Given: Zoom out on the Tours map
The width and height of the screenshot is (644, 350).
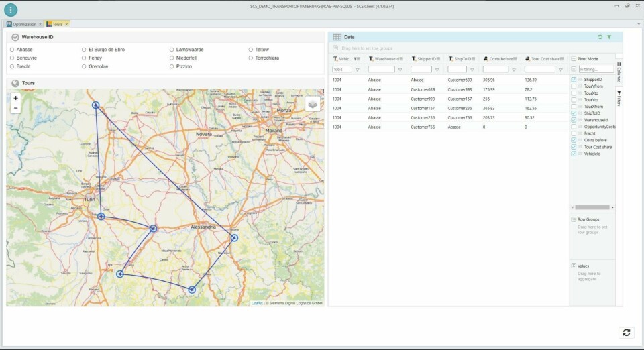Looking at the screenshot, I should coord(16,108).
